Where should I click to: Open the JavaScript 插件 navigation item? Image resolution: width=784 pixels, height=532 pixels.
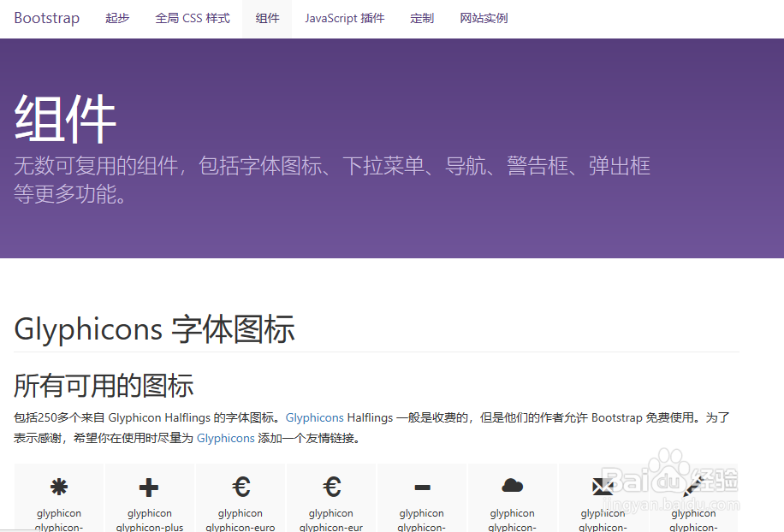345,19
